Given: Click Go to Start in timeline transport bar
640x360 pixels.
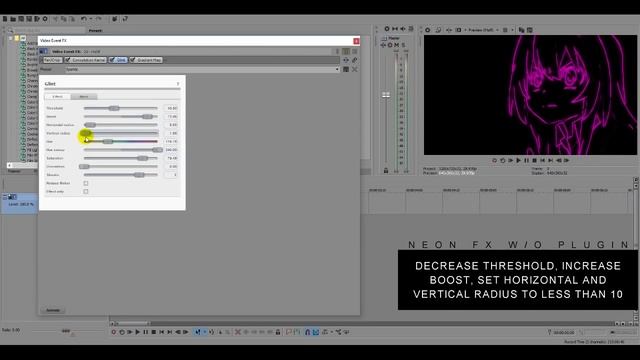Looking at the screenshot, I should click(x=162, y=332).
